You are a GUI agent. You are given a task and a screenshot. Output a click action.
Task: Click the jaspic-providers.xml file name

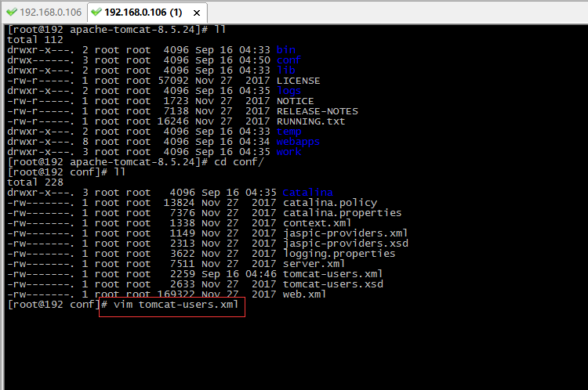coord(345,233)
